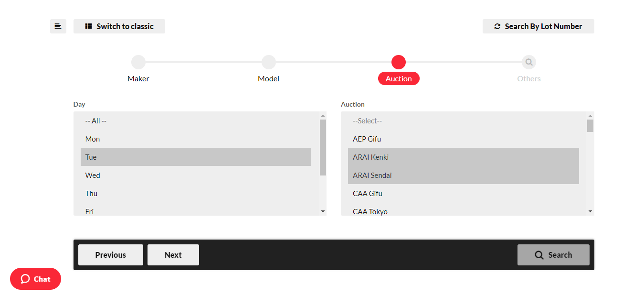The width and height of the screenshot is (644, 296).
Task: Click the Auction list scrollbar down arrow
Action: pos(590,211)
